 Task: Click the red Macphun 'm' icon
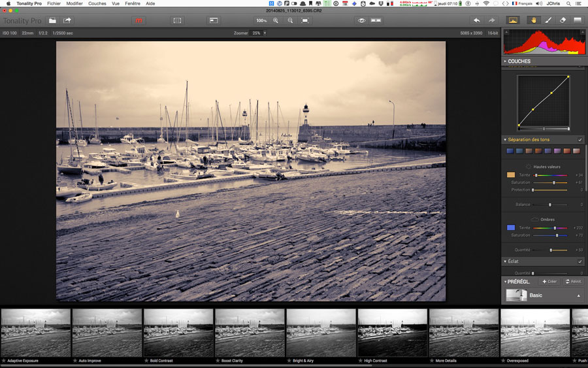(x=139, y=21)
